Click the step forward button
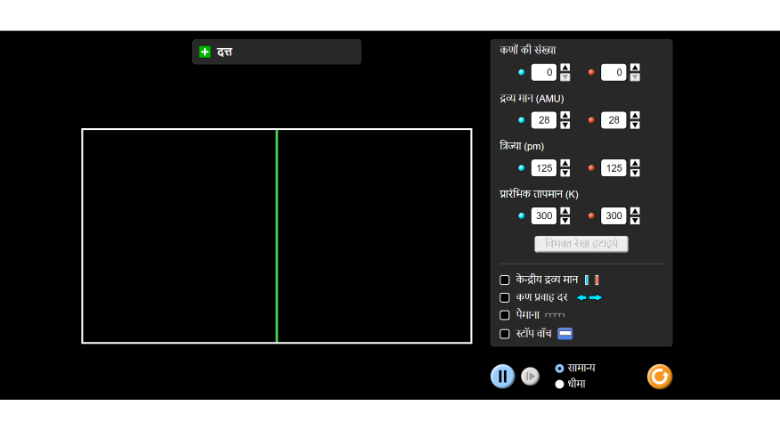The width and height of the screenshot is (780, 430). (x=531, y=377)
